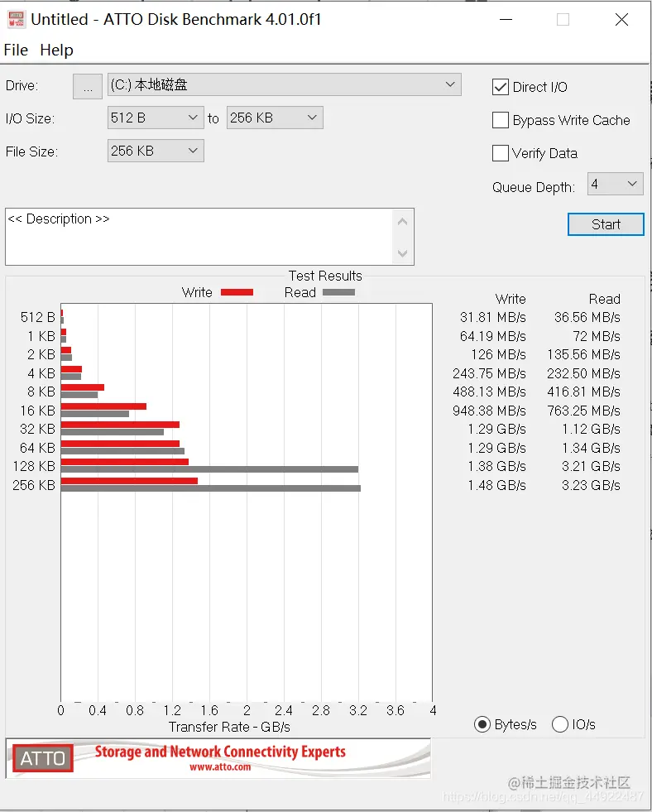Open the 256 KB maximum I/O size dropdown
Viewport: 652px width, 812px height.
click(275, 118)
